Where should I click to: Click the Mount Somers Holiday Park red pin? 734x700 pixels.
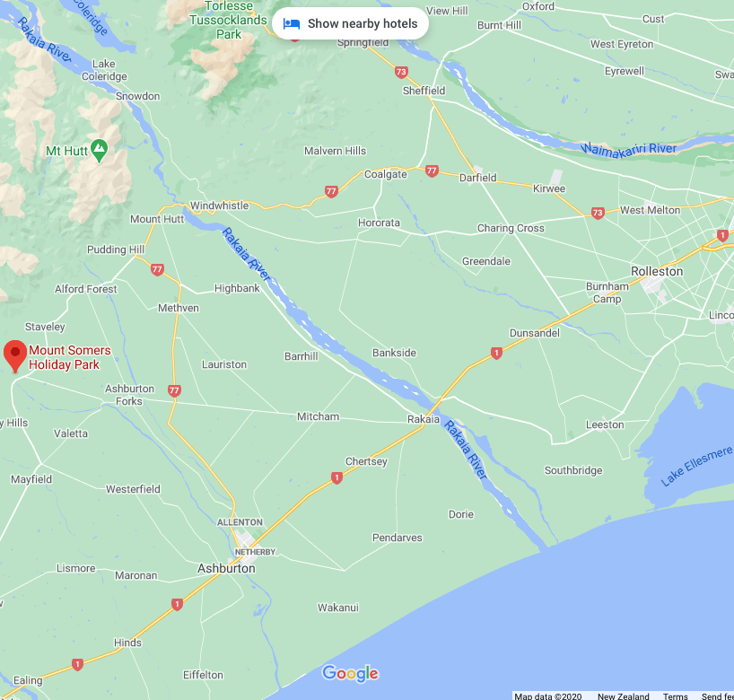click(15, 356)
